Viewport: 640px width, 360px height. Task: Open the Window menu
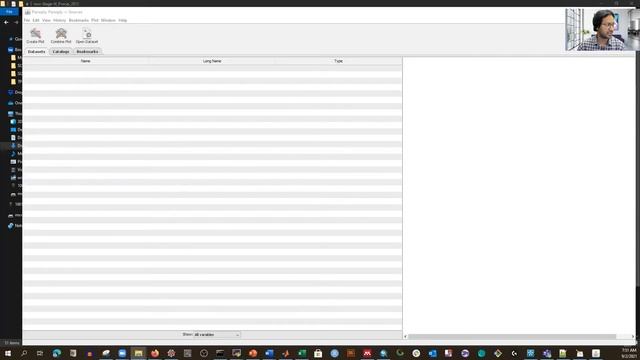[108, 20]
